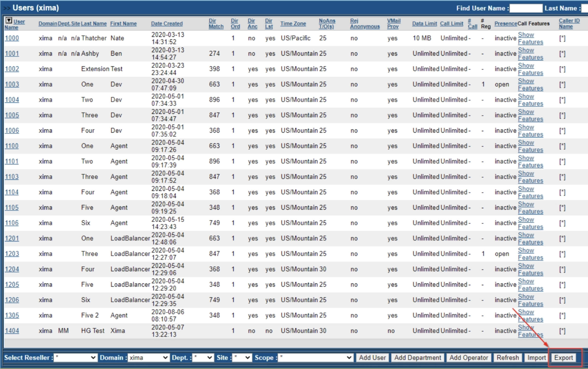The image size is (588, 369).
Task: Show Features for user 1003
Action: 530,84
